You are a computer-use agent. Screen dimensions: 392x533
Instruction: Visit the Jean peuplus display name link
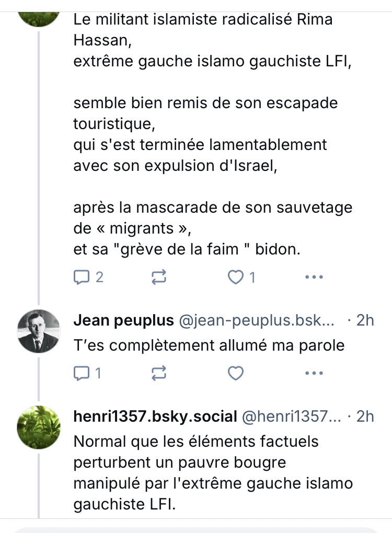pos(123,320)
